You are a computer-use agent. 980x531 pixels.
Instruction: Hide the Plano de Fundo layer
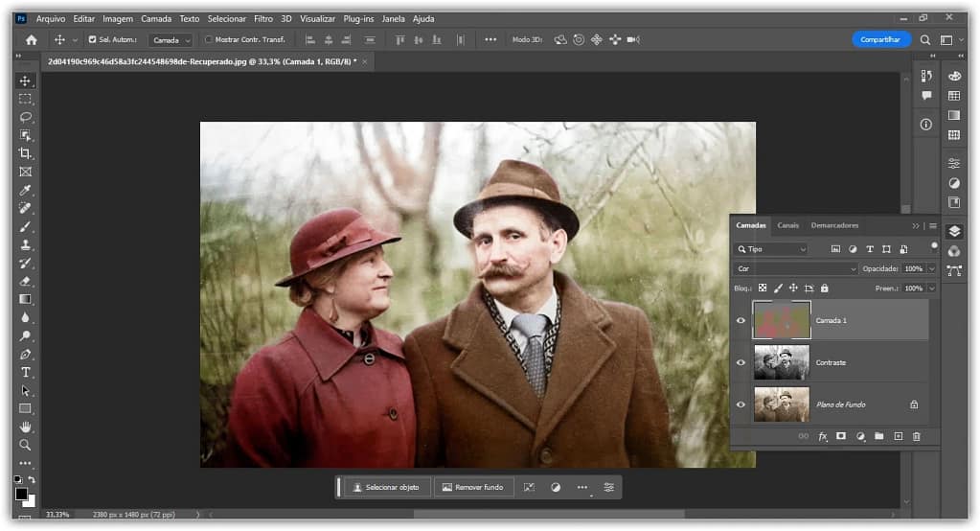741,404
